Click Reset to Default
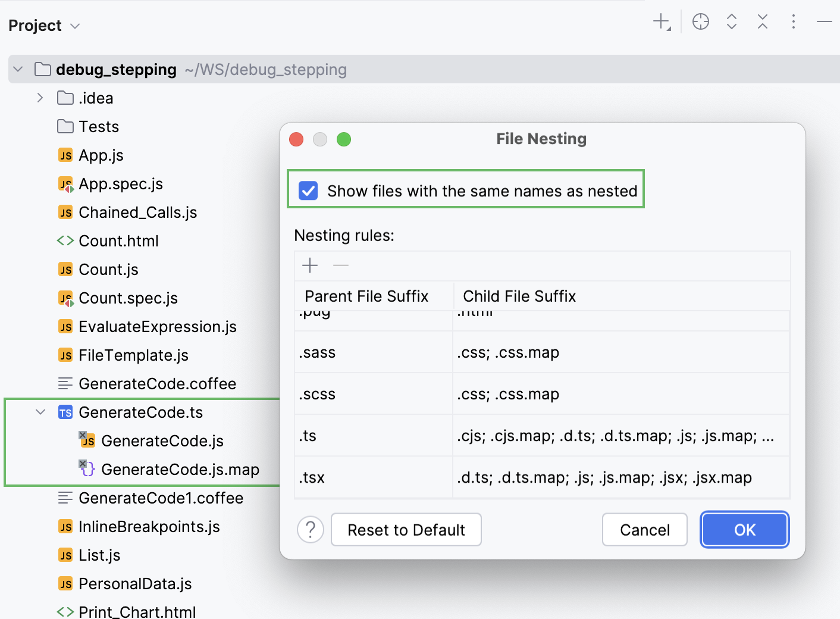Viewport: 840px width, 619px height. point(406,529)
